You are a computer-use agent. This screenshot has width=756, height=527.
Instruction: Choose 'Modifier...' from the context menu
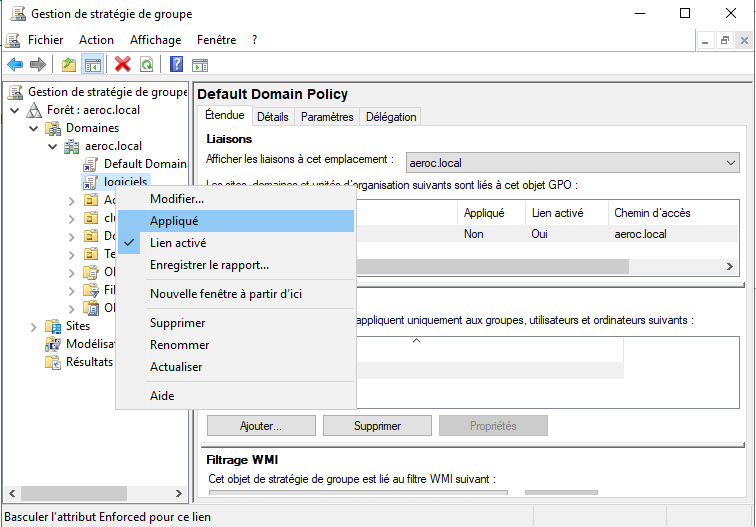tap(177, 199)
